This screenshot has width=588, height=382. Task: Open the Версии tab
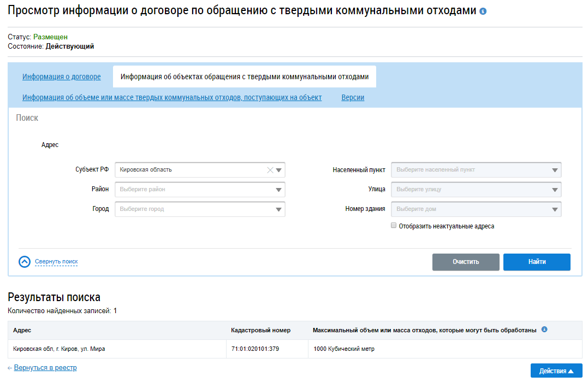click(353, 98)
